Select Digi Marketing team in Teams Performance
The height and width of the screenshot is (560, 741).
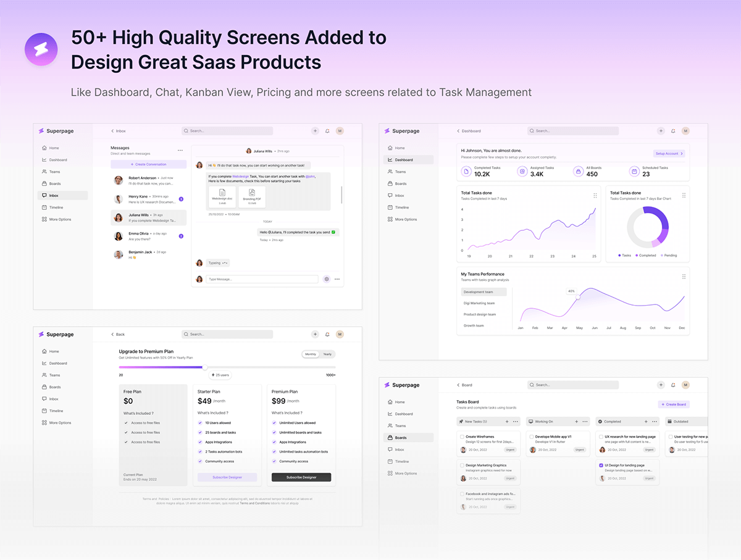(479, 303)
